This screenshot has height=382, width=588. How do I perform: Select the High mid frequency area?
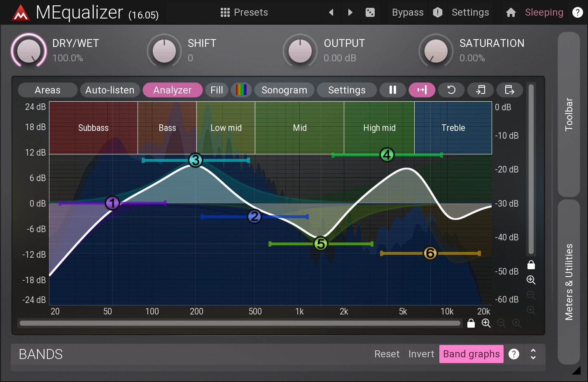379,128
